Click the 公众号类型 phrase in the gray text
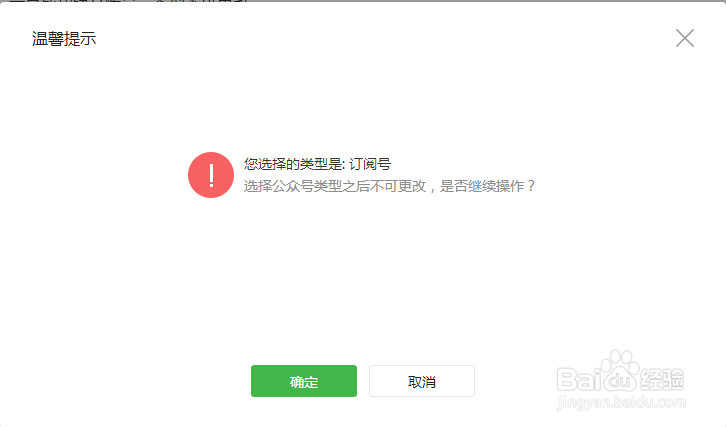This screenshot has width=726, height=427. point(307,186)
